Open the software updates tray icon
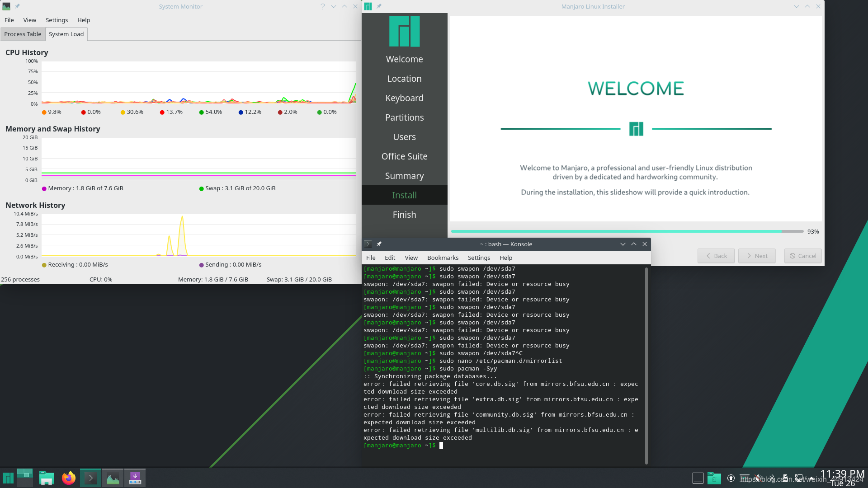This screenshot has width=868, height=488. 731,478
